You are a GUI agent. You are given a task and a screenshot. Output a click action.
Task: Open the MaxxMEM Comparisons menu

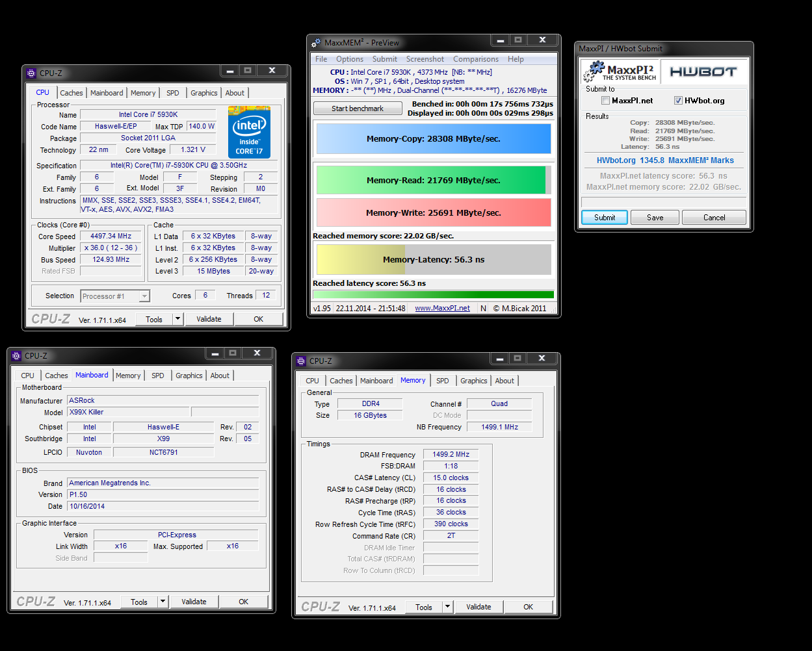(x=476, y=59)
